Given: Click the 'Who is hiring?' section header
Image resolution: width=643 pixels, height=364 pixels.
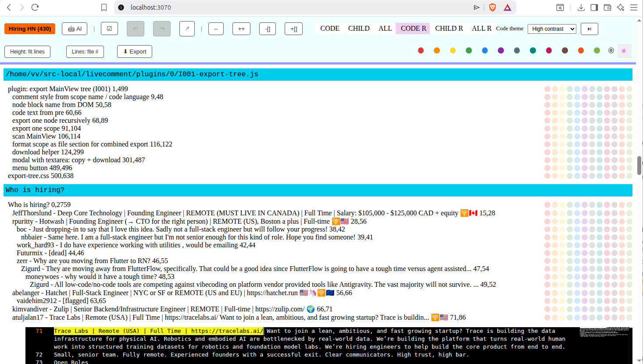Looking at the screenshot, I should [x=318, y=190].
